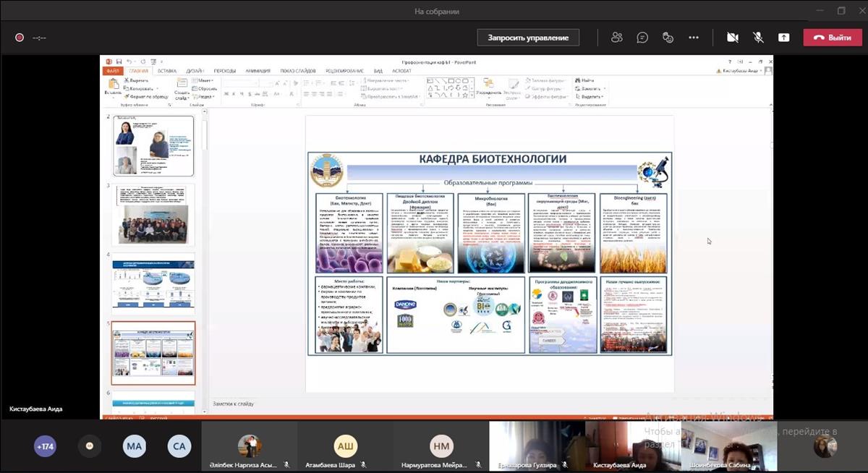The image size is (868, 473).
Task: Select slide 3 thumbnail with group photo
Action: (x=153, y=214)
